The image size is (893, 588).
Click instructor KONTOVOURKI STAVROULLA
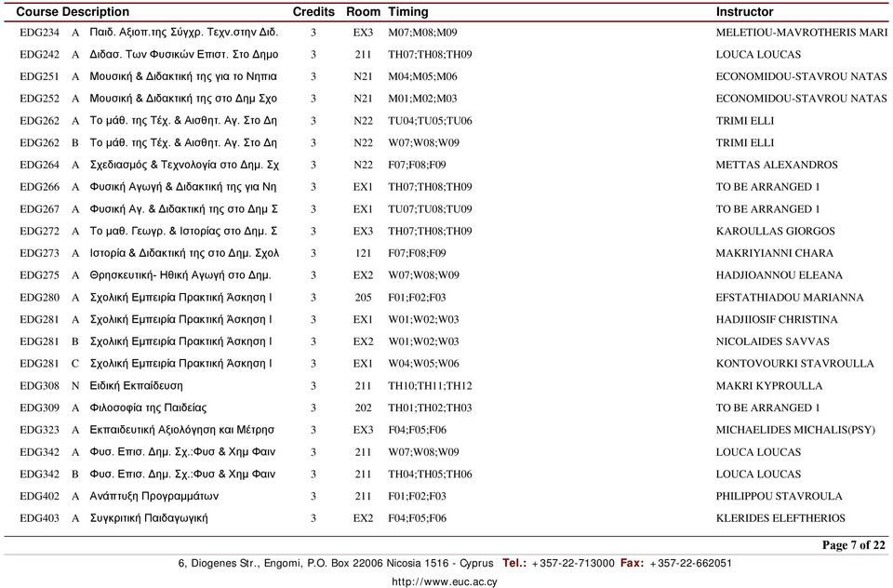(794, 364)
